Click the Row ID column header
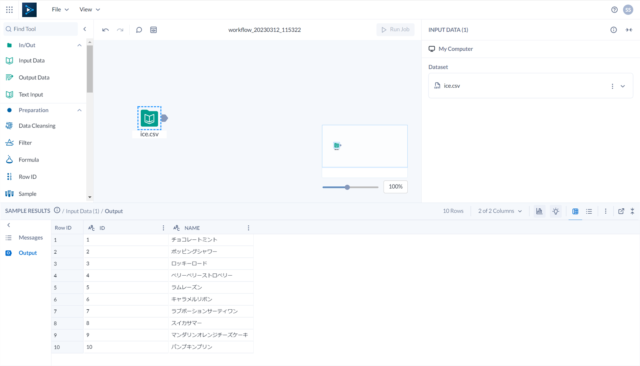The height and width of the screenshot is (366, 640). [63, 228]
